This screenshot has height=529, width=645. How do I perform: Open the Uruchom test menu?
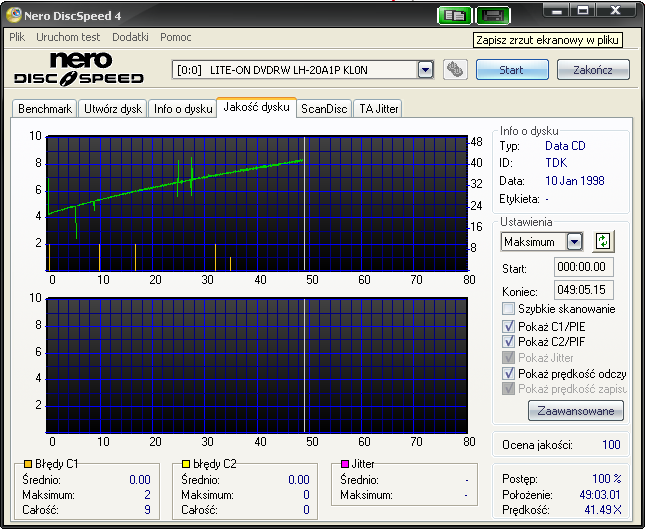click(x=68, y=37)
